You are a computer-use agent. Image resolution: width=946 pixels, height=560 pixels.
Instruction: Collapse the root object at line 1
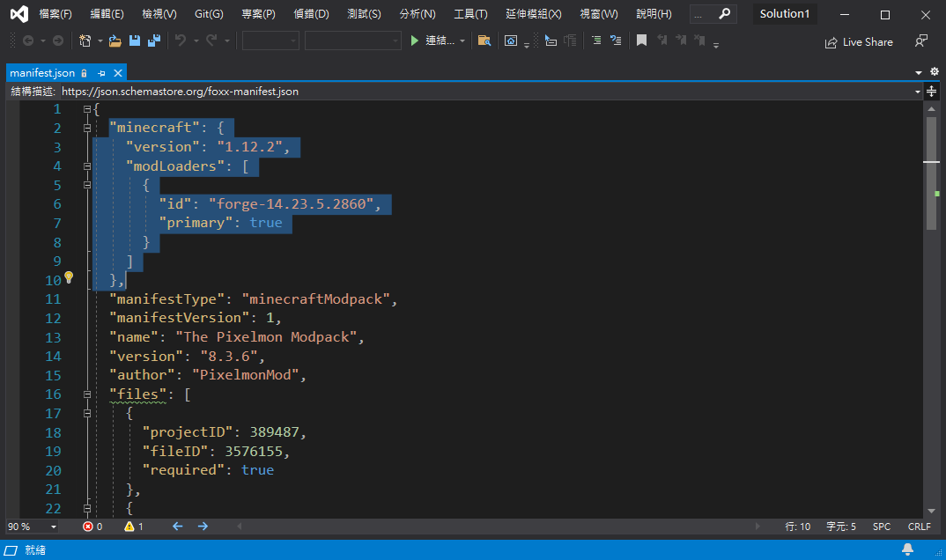87,109
